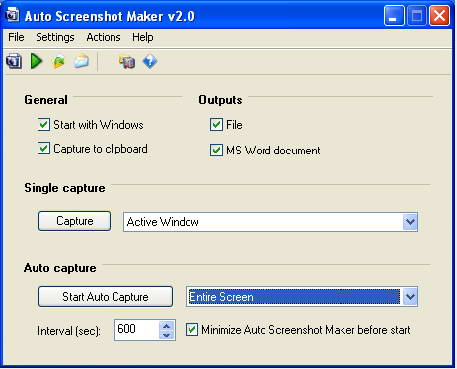Click the Capture button

click(74, 221)
